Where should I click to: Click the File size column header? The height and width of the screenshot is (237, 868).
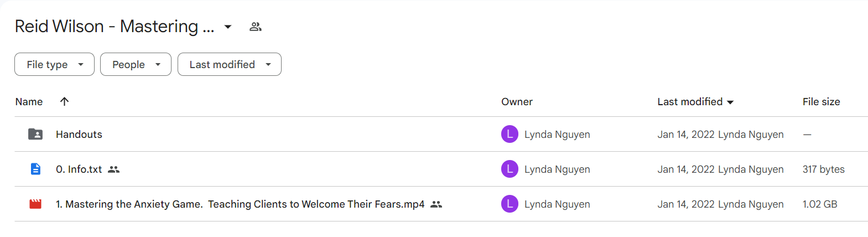tap(821, 102)
